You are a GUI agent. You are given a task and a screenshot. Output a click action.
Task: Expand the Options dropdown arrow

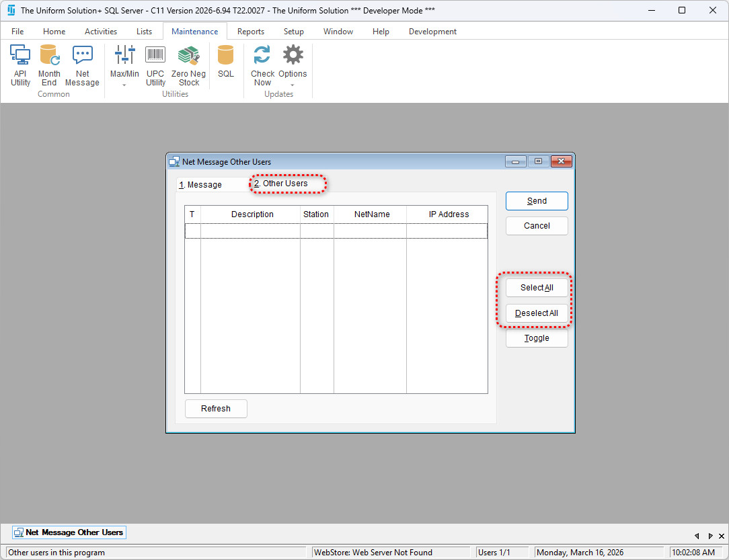coord(293,85)
